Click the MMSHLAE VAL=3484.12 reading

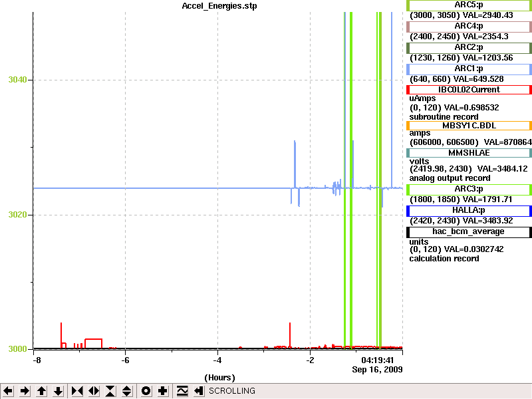pyautogui.click(x=503, y=169)
